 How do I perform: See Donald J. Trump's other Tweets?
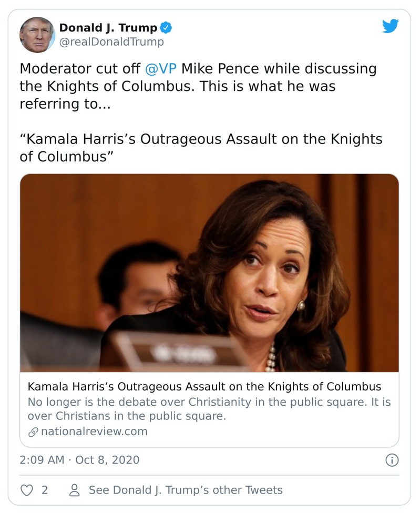pyautogui.click(x=185, y=490)
